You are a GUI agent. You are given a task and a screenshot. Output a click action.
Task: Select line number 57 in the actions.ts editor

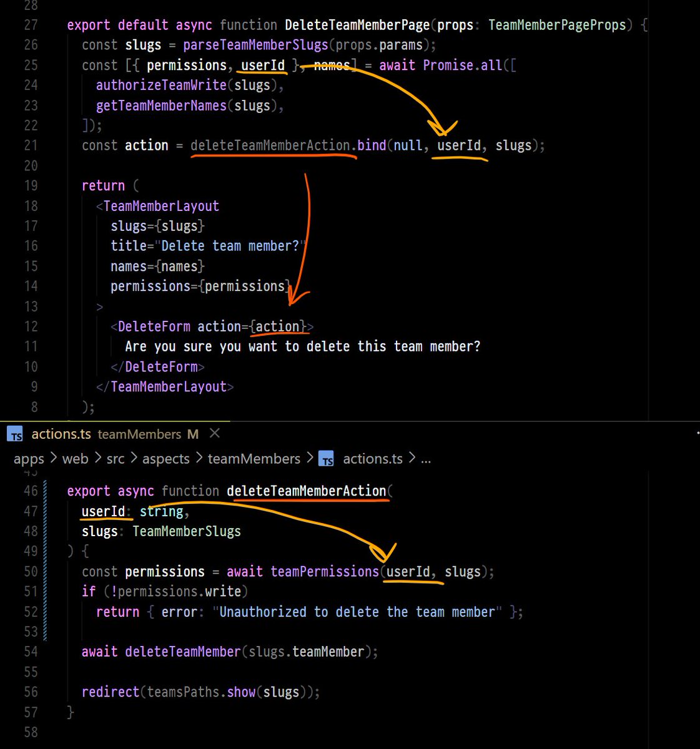(x=31, y=712)
